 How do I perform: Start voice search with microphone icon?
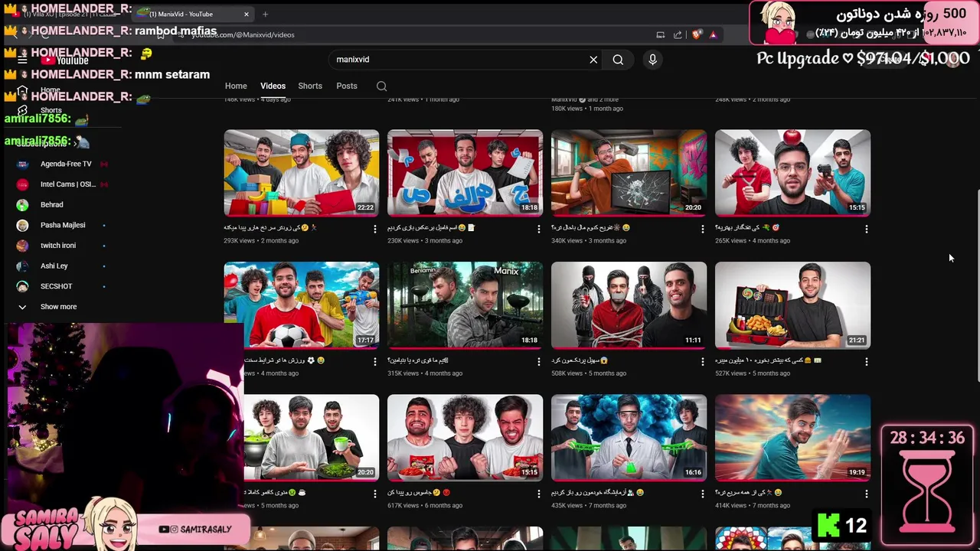[x=652, y=60]
